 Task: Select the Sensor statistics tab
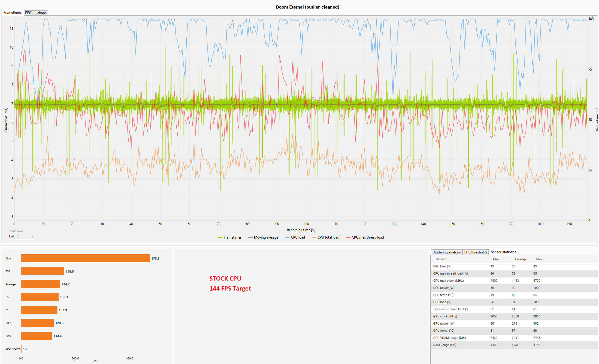coord(503,252)
